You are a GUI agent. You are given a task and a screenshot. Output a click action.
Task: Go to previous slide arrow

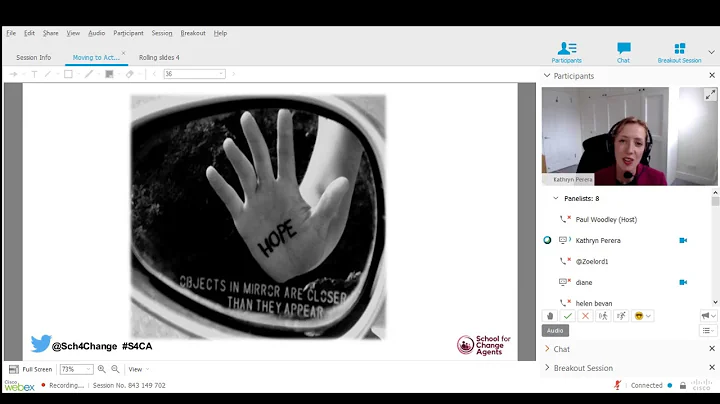click(x=154, y=74)
